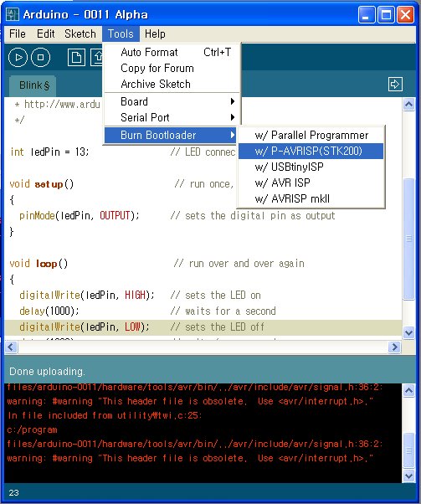This screenshot has height=504, width=421.
Task: Close the Arduino window
Action: (405, 15)
